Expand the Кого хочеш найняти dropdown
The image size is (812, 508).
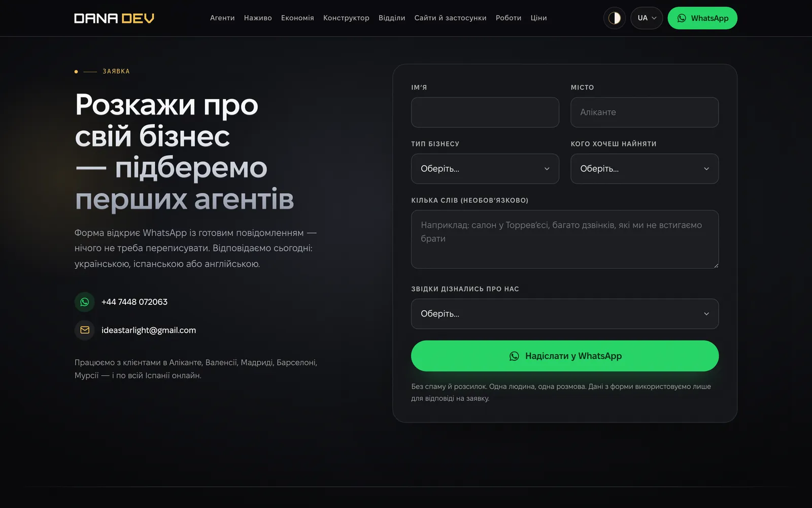tap(645, 169)
